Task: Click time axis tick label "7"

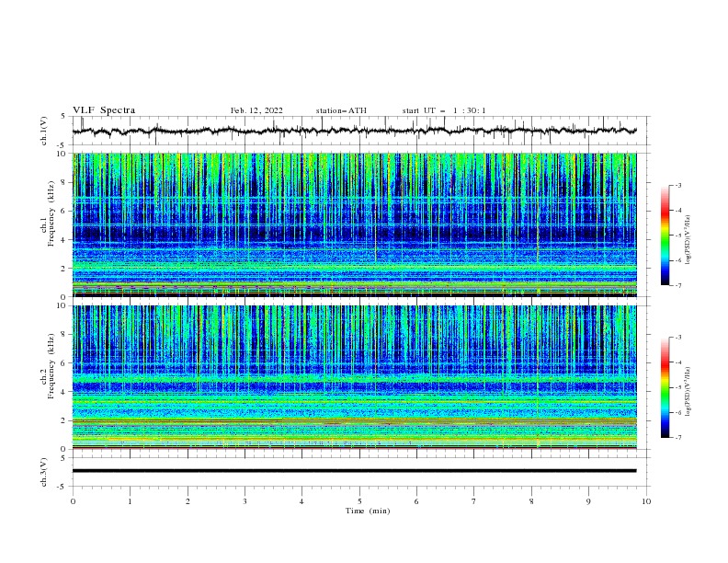Action: point(474,501)
